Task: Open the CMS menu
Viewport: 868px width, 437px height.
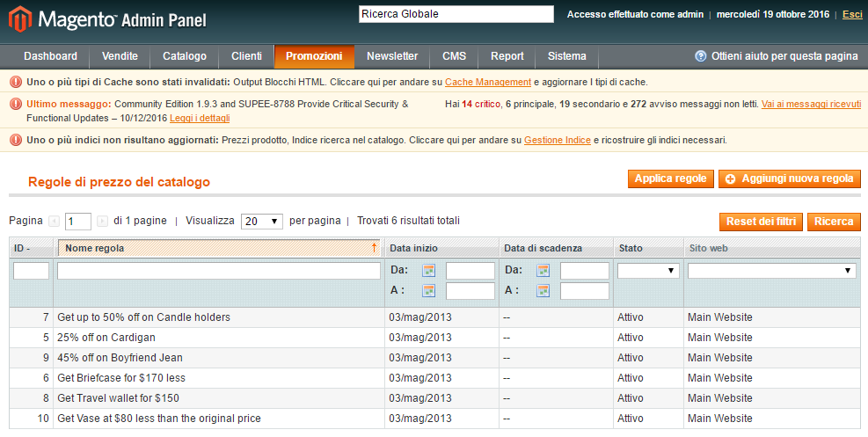Action: 454,56
